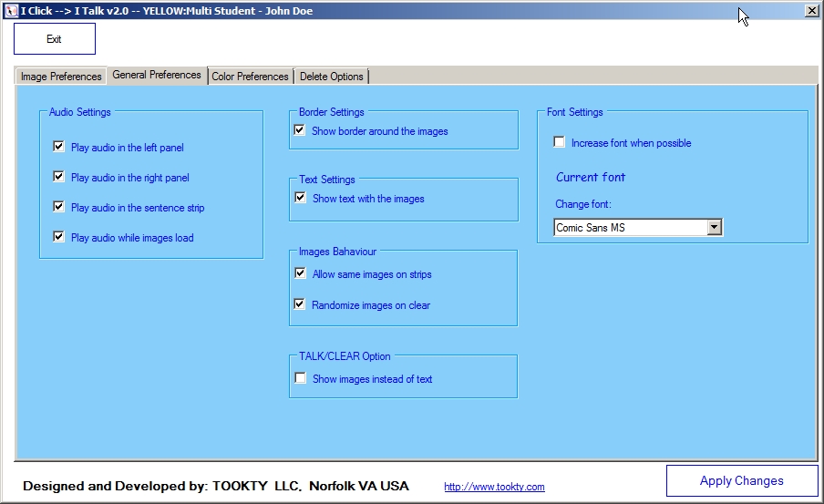Check Increase font when possible
The image size is (824, 504).
click(560, 142)
